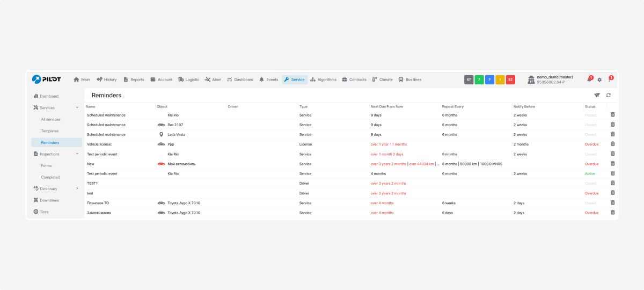Open the settings gear icon
The width and height of the screenshot is (644, 290).
pyautogui.click(x=599, y=79)
